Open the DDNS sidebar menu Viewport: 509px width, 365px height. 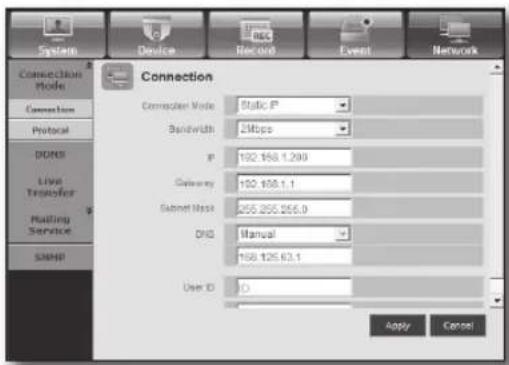coord(50,155)
